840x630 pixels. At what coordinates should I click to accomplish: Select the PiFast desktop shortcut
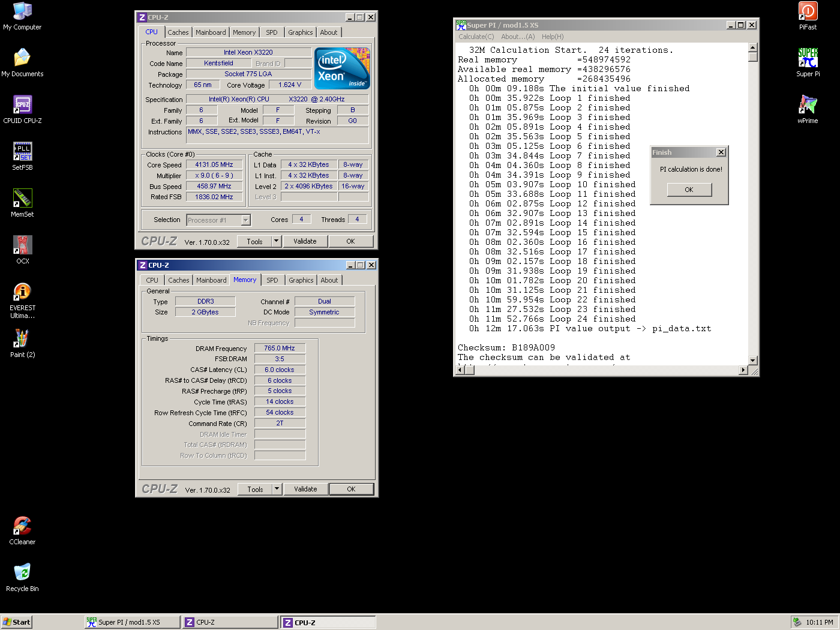point(808,16)
